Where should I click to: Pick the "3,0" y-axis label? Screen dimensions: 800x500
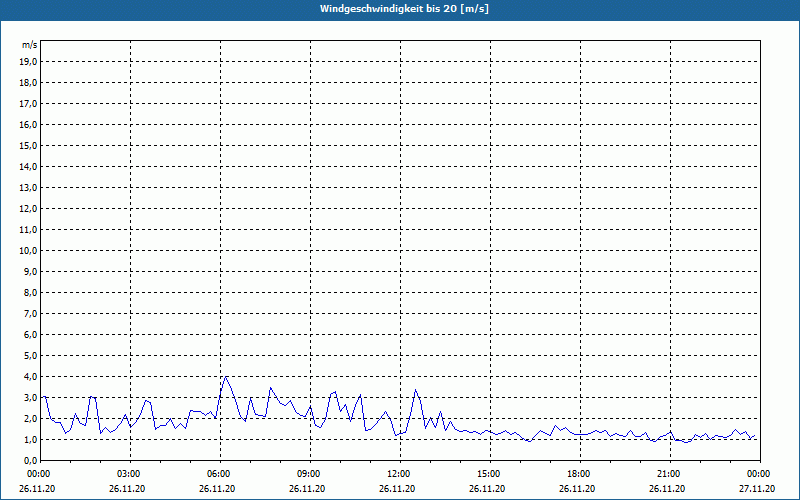click(30, 397)
